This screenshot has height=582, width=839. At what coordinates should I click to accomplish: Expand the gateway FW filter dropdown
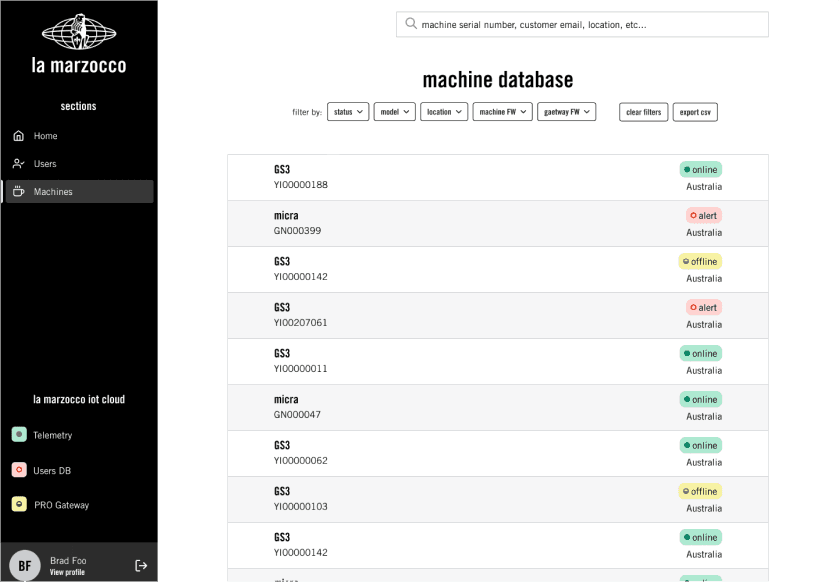[x=567, y=112]
